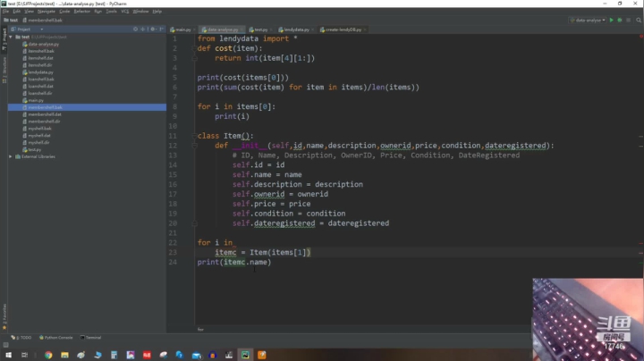Image resolution: width=644 pixels, height=361 pixels.
Task: Select myshelf.dir in project tree
Action: pyautogui.click(x=39, y=142)
